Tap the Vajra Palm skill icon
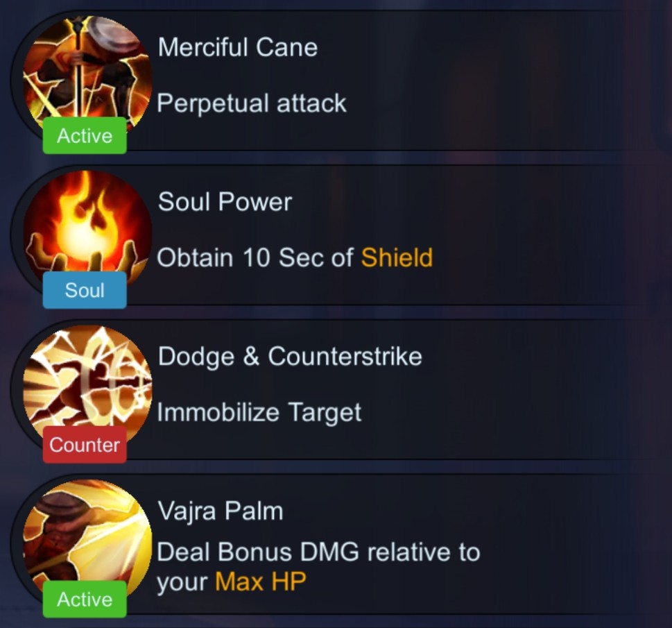 tap(87, 538)
